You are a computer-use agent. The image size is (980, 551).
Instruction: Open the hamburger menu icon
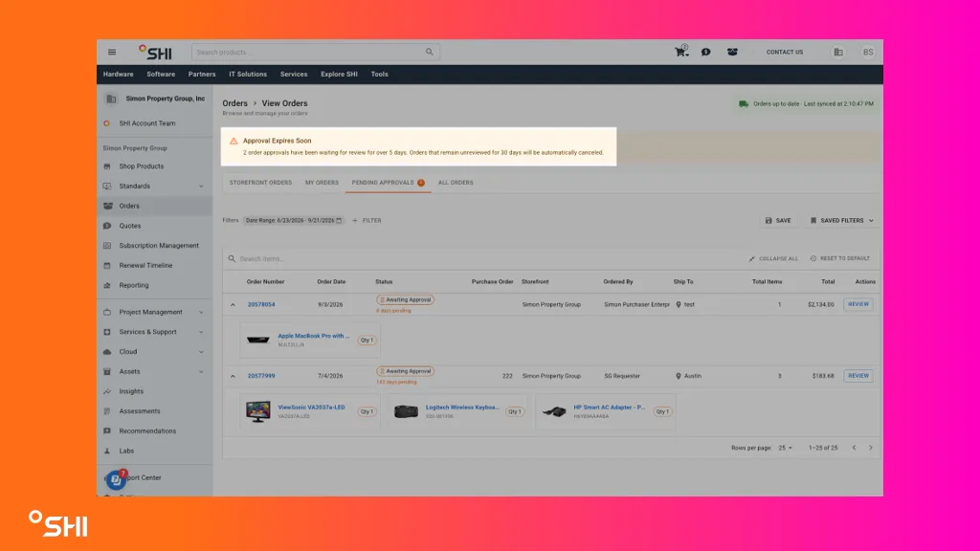[112, 53]
